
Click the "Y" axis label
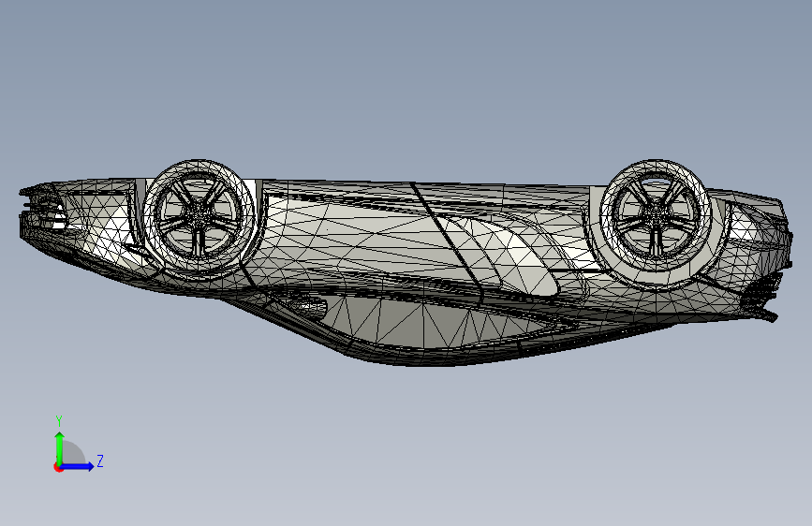59,421
